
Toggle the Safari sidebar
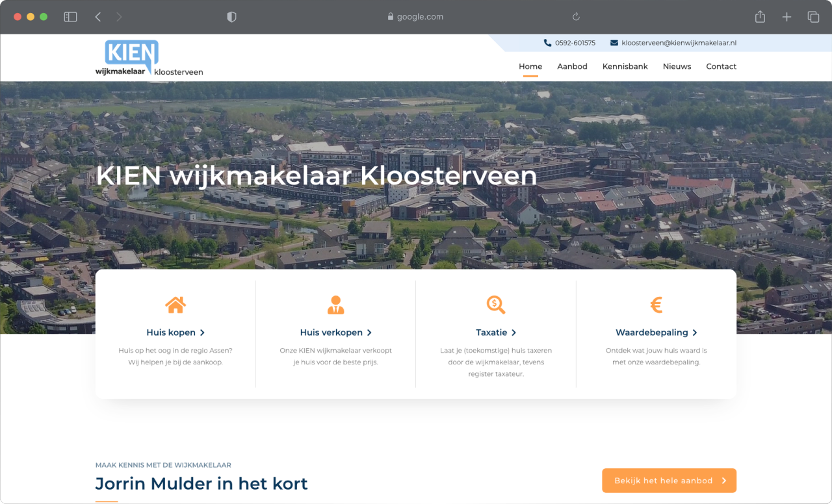click(70, 17)
